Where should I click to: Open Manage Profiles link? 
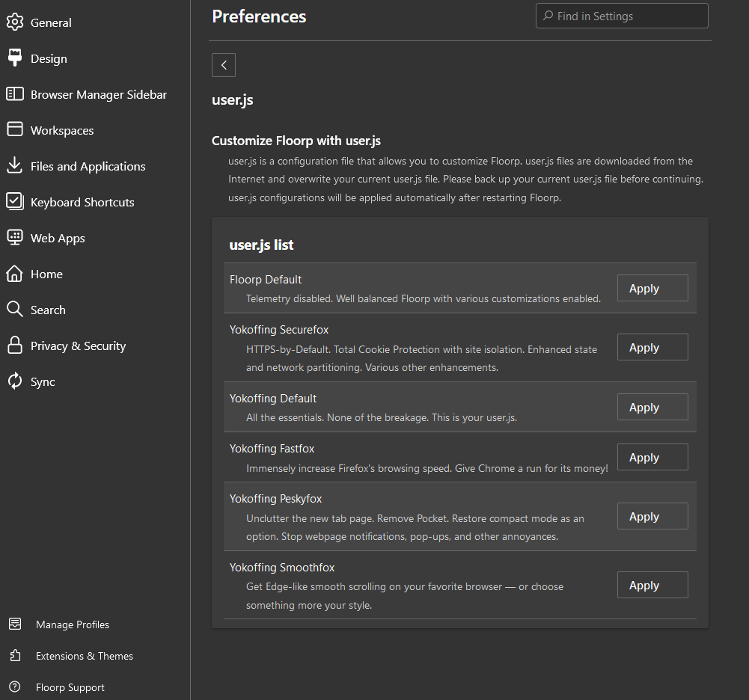(x=72, y=624)
